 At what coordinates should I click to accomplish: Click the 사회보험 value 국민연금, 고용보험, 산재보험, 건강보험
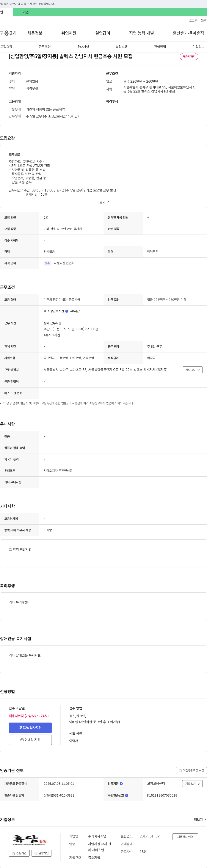pos(69,358)
